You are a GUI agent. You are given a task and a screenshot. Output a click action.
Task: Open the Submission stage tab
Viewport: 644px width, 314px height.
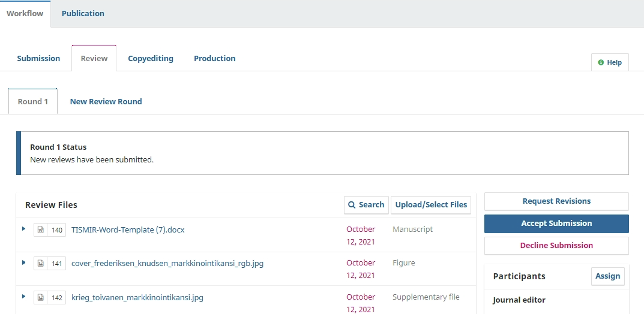[38, 58]
